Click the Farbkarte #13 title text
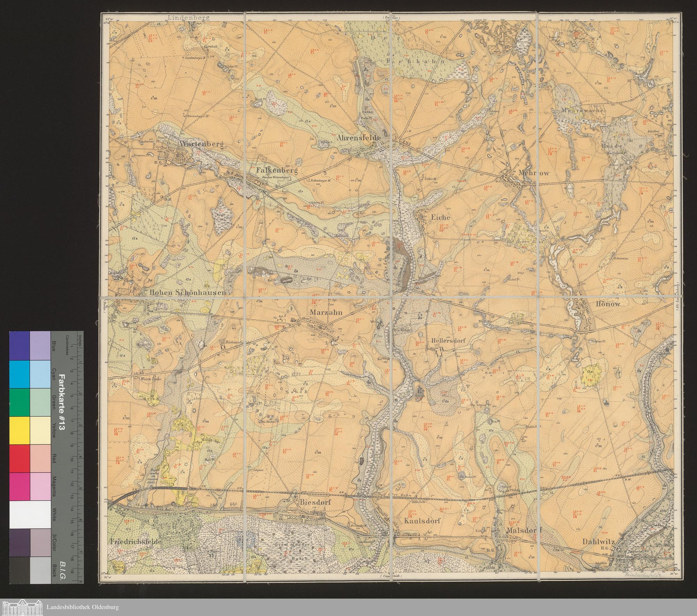 62,403
